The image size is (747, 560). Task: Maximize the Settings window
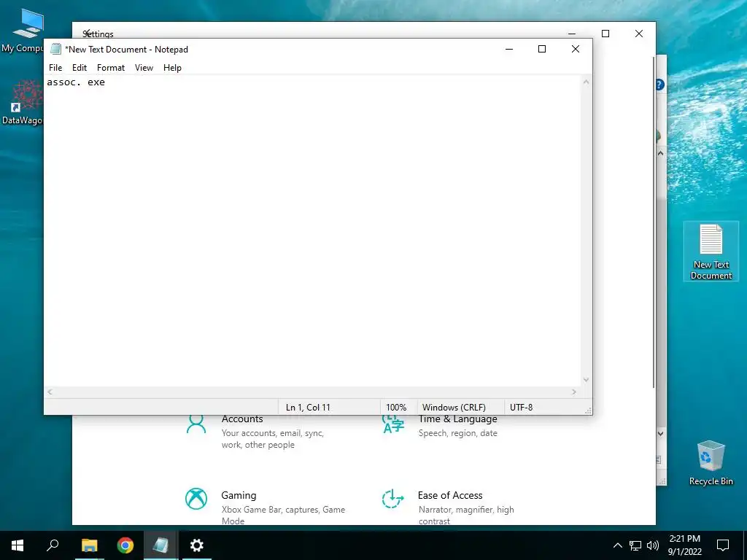click(x=605, y=34)
